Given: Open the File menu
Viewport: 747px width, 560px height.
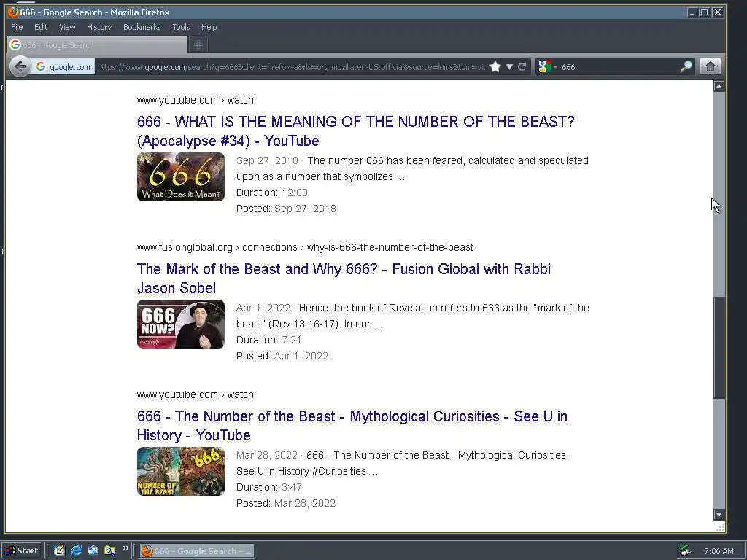Looking at the screenshot, I should 17,27.
